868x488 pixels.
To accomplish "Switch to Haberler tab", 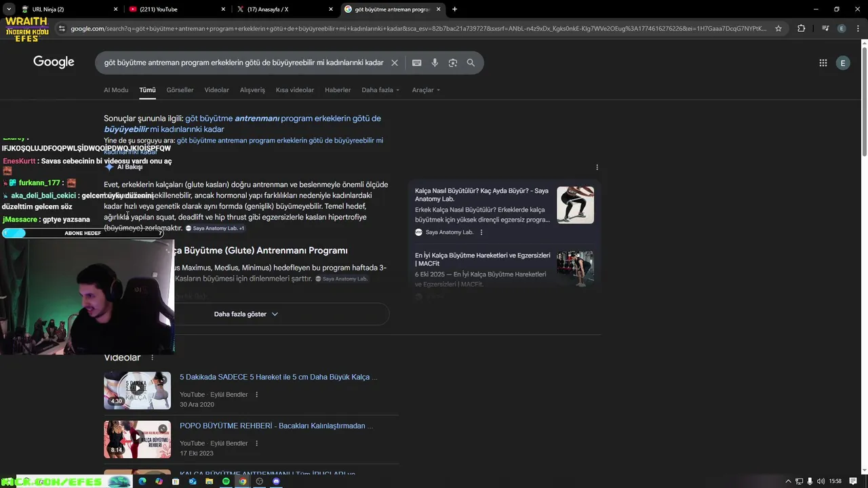I will (x=338, y=90).
